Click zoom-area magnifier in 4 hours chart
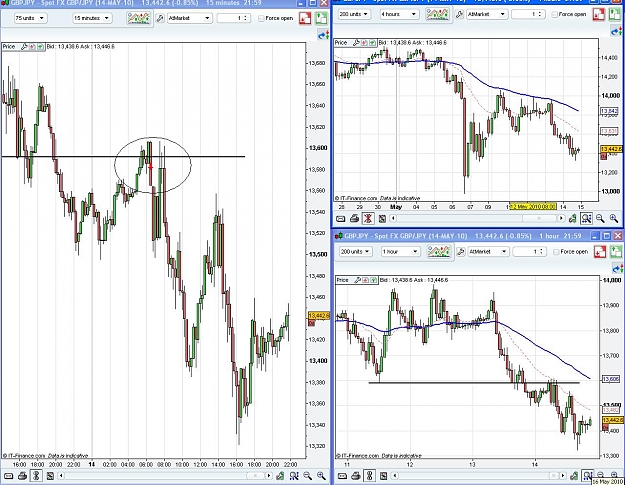 pos(586,218)
